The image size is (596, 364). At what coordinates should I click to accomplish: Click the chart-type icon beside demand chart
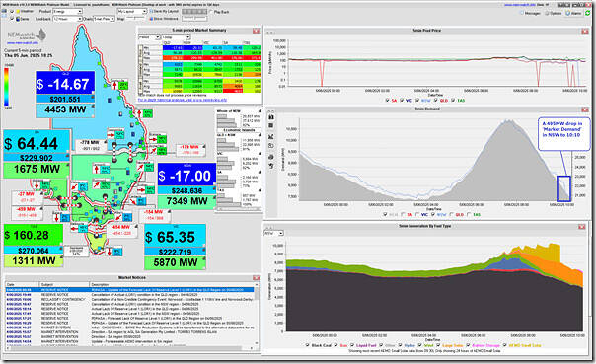271,136
